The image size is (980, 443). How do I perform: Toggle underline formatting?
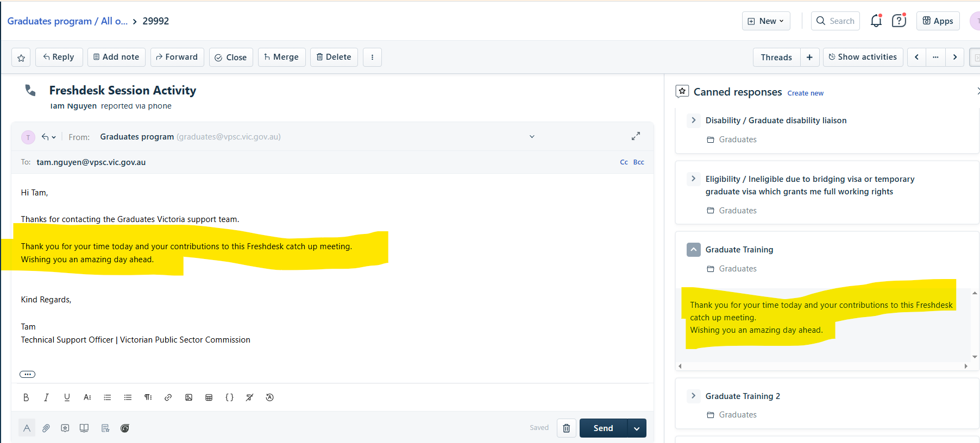click(x=67, y=397)
